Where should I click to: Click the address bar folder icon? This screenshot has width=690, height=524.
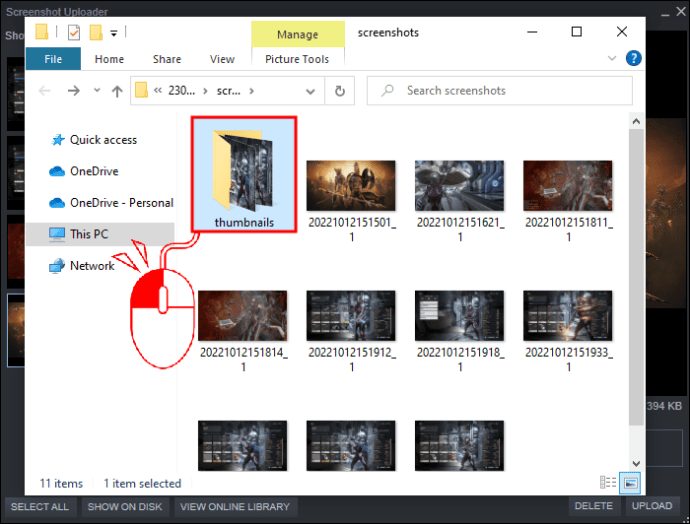(141, 90)
